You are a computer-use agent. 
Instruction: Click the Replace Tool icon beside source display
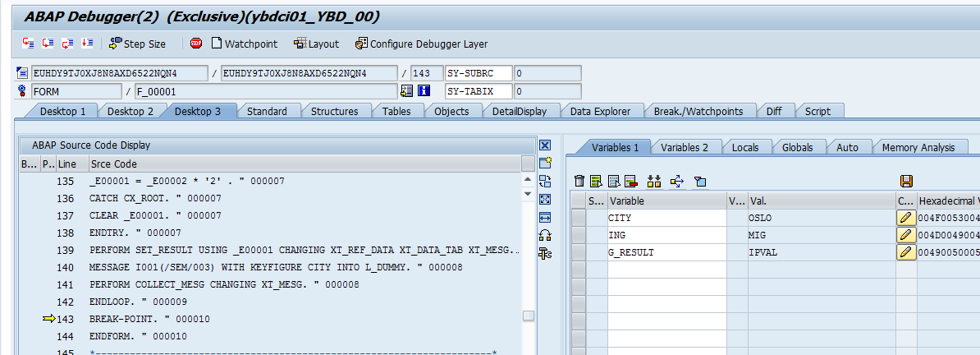pos(545,182)
